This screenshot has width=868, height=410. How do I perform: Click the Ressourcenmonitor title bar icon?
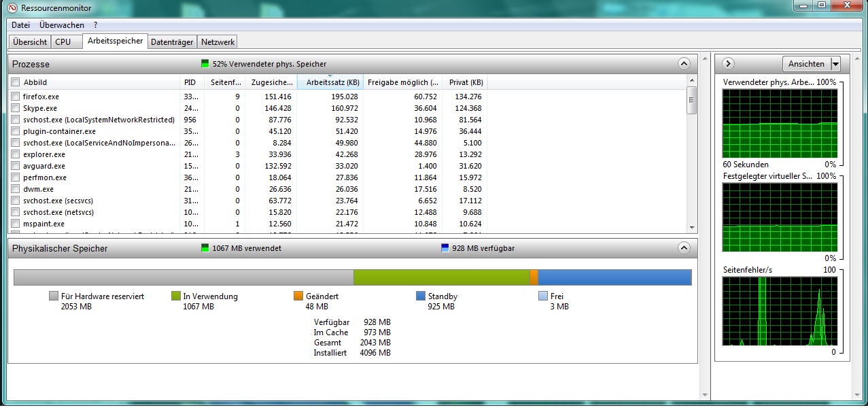[x=11, y=7]
